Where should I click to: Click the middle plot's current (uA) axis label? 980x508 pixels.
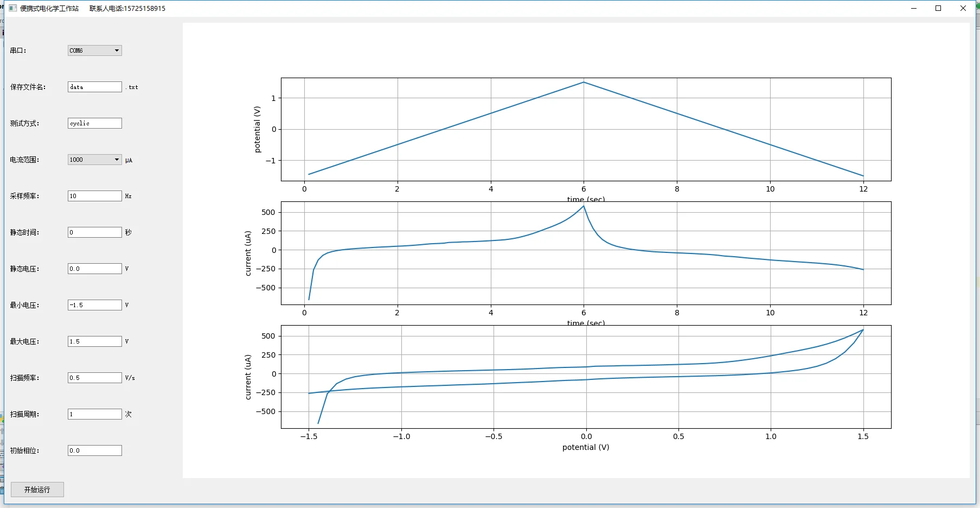(248, 253)
